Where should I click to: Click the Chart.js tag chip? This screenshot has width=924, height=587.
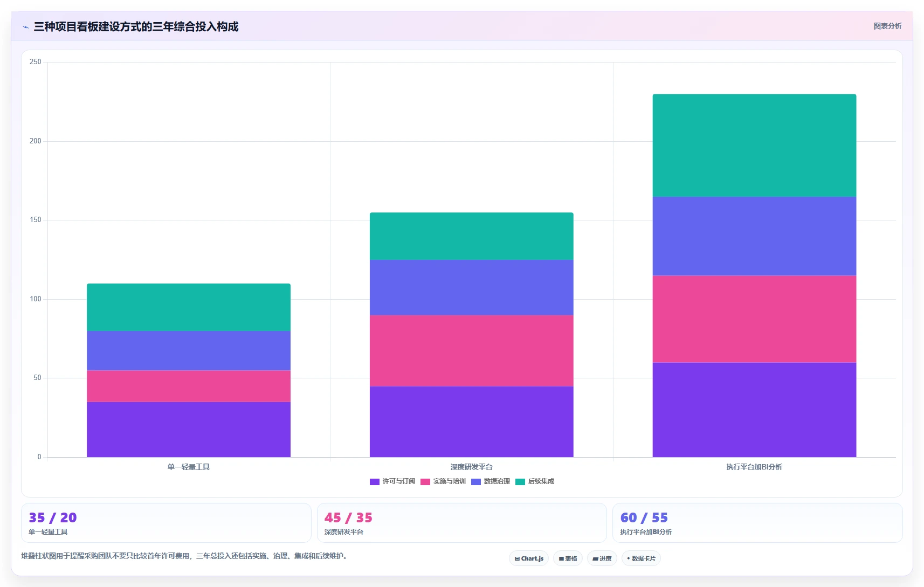tap(529, 558)
